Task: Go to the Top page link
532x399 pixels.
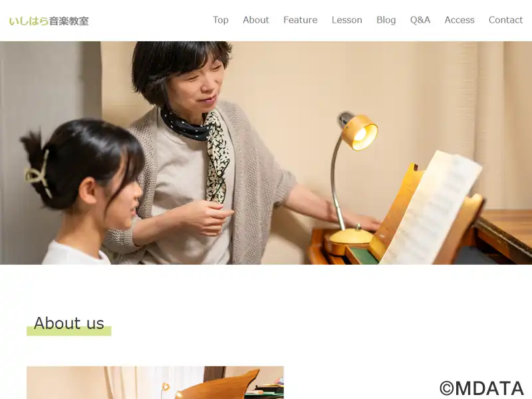Action: click(221, 20)
